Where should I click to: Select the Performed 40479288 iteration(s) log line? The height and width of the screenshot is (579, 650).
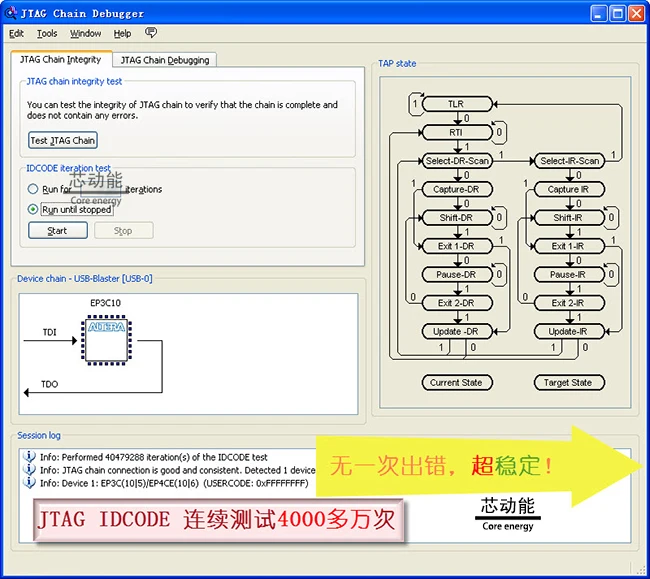point(154,457)
